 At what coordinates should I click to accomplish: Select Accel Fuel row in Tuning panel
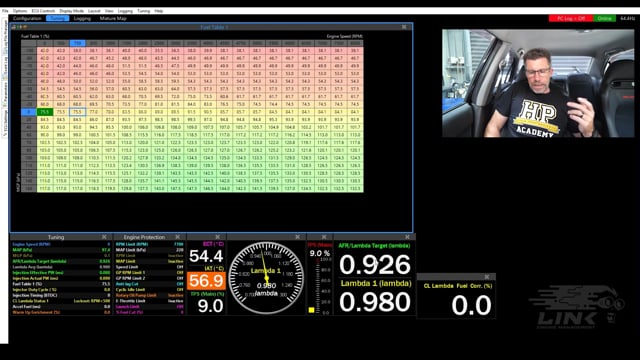click(61, 307)
